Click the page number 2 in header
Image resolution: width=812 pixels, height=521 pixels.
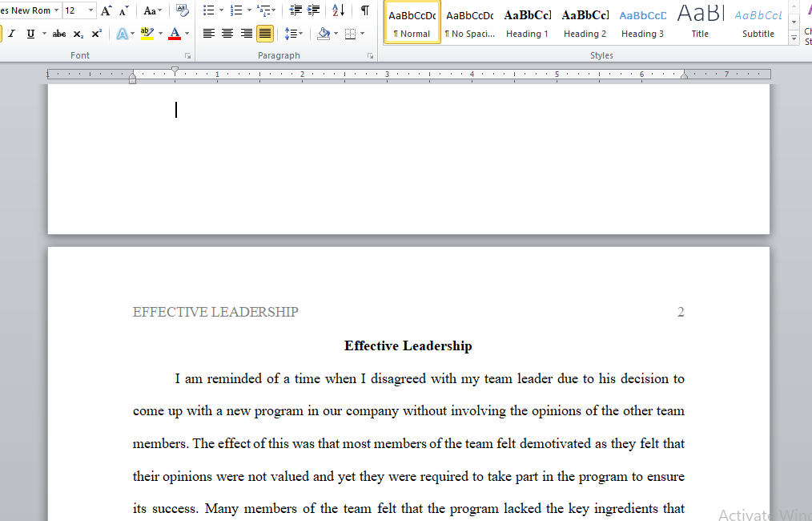[x=681, y=312]
